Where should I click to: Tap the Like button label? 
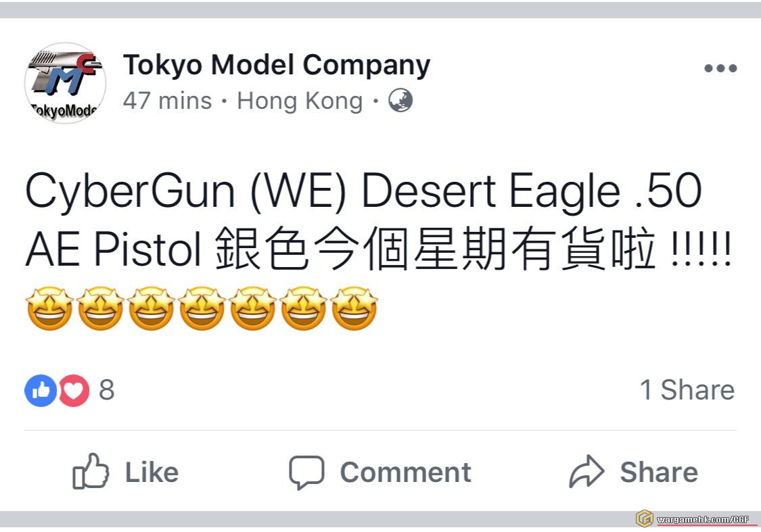[x=152, y=473]
